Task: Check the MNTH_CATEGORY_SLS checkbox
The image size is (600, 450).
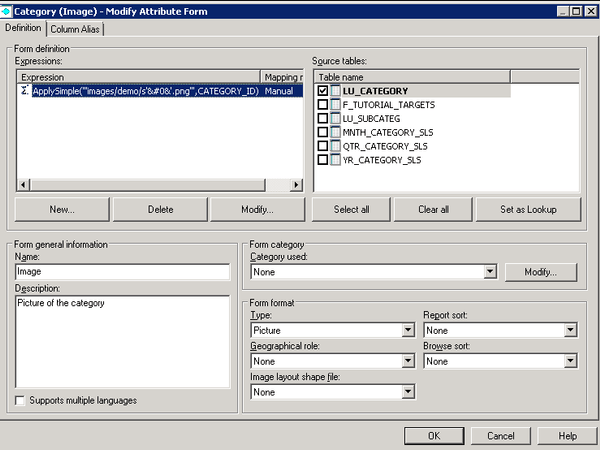Action: 323,132
